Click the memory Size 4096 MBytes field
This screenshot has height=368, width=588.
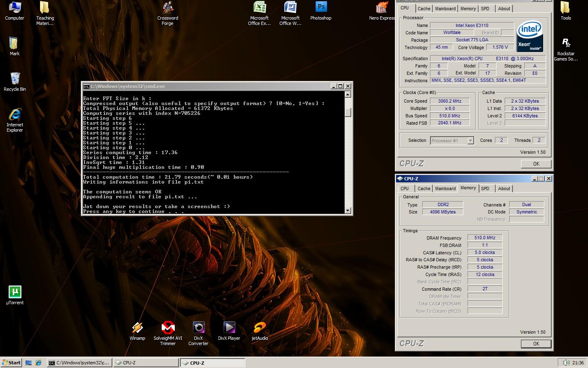tap(443, 212)
